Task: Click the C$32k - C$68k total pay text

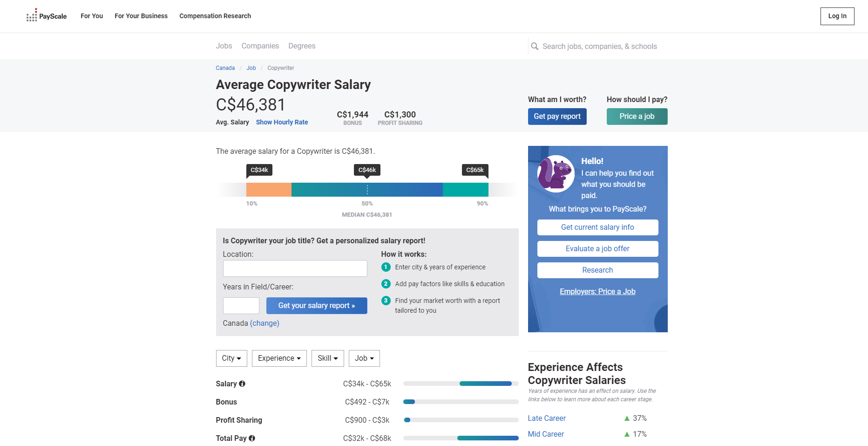Action: click(x=367, y=439)
